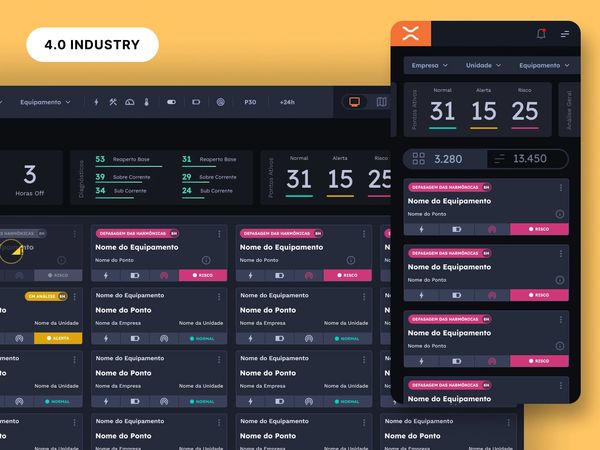
Task: Open notifications bell in mobile panel
Action: 541,34
